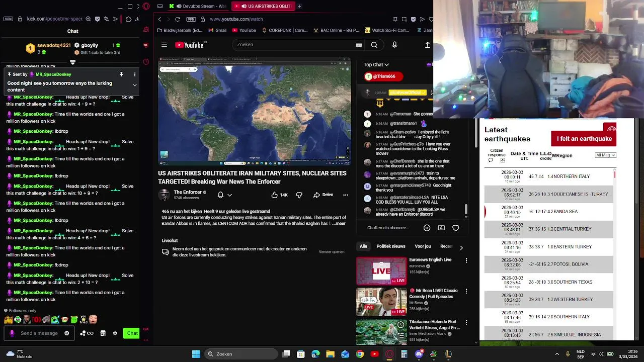The height and width of the screenshot is (362, 644).
Task: Click the earthquake list red scrollbar
Action: (x=615, y=174)
